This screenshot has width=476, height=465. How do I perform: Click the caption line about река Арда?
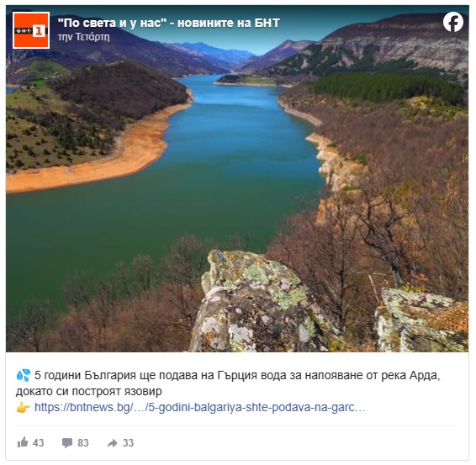tap(237, 376)
